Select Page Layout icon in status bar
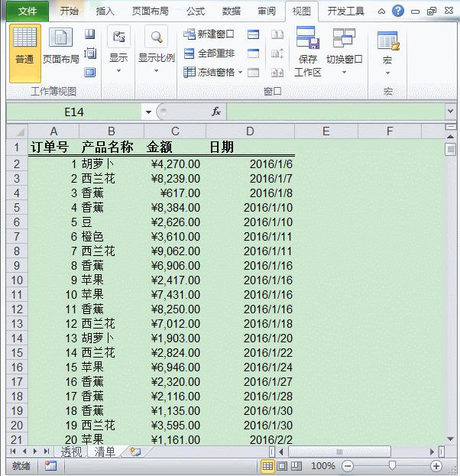Viewport: 460px width, 476px height. click(282, 466)
